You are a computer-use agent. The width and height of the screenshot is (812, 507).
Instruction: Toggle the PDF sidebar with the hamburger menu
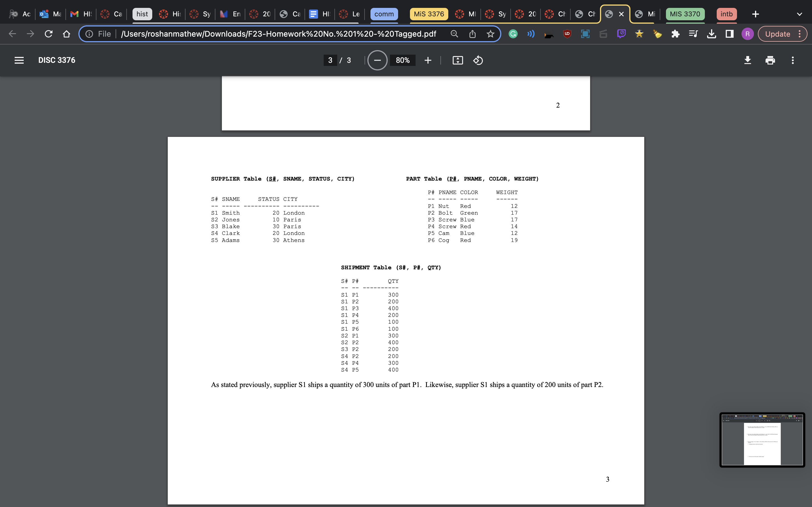19,60
